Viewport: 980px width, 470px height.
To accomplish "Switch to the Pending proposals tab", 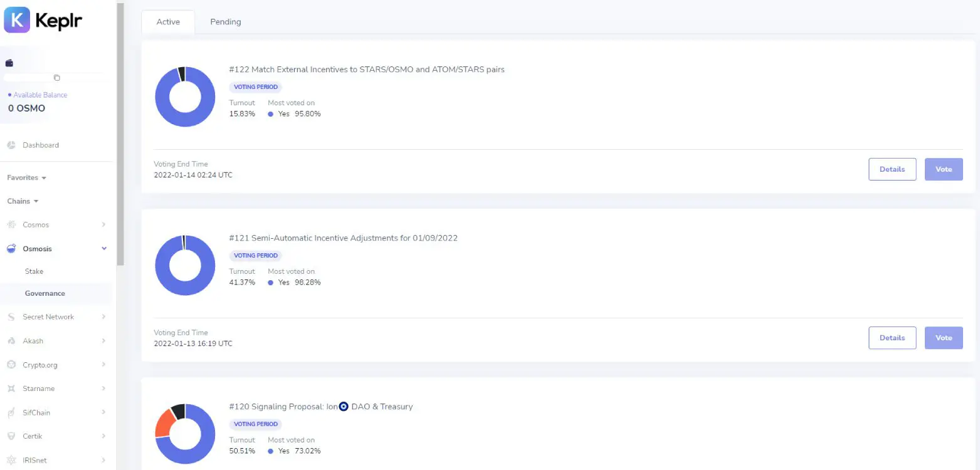I will tap(226, 22).
